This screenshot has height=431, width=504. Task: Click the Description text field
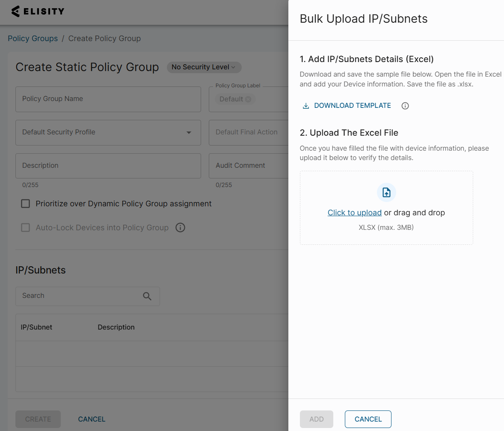[x=108, y=166]
